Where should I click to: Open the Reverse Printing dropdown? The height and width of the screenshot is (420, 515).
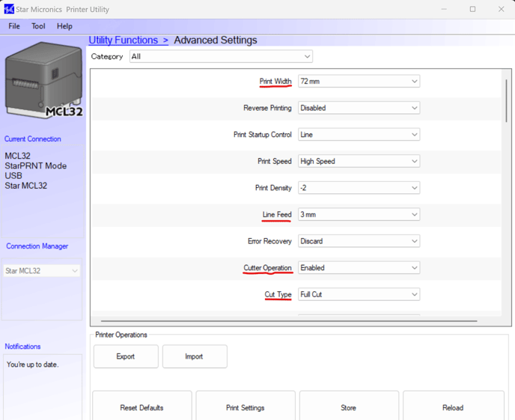359,108
